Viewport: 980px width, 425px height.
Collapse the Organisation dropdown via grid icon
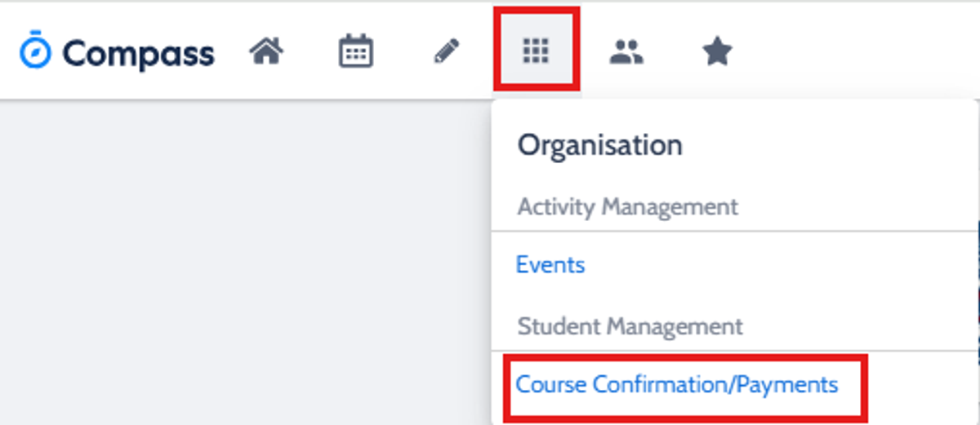click(536, 52)
